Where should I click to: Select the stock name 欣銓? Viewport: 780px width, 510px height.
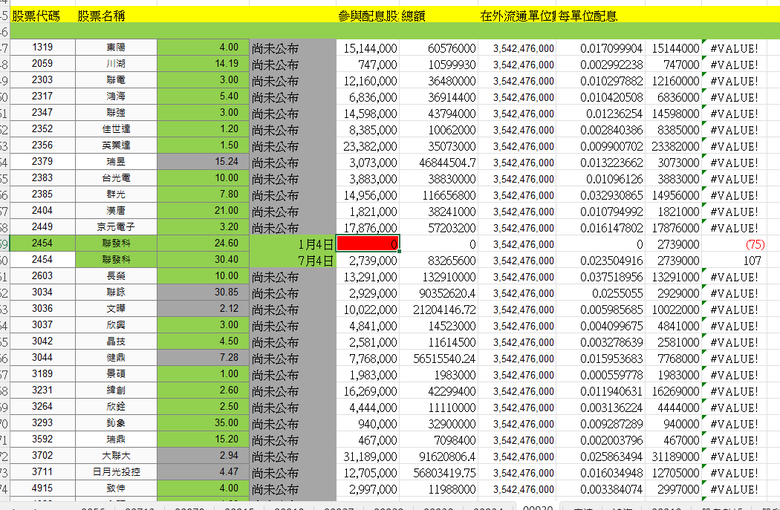116,407
